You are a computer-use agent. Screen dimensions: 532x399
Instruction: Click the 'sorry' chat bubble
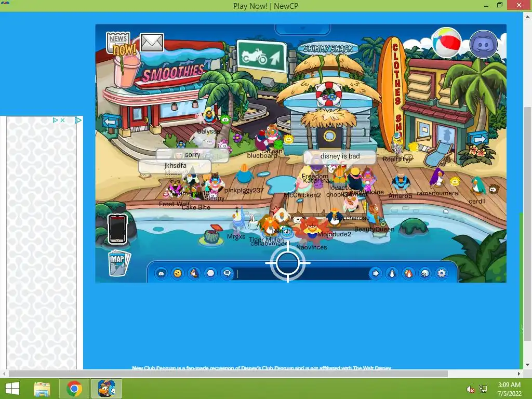(192, 155)
